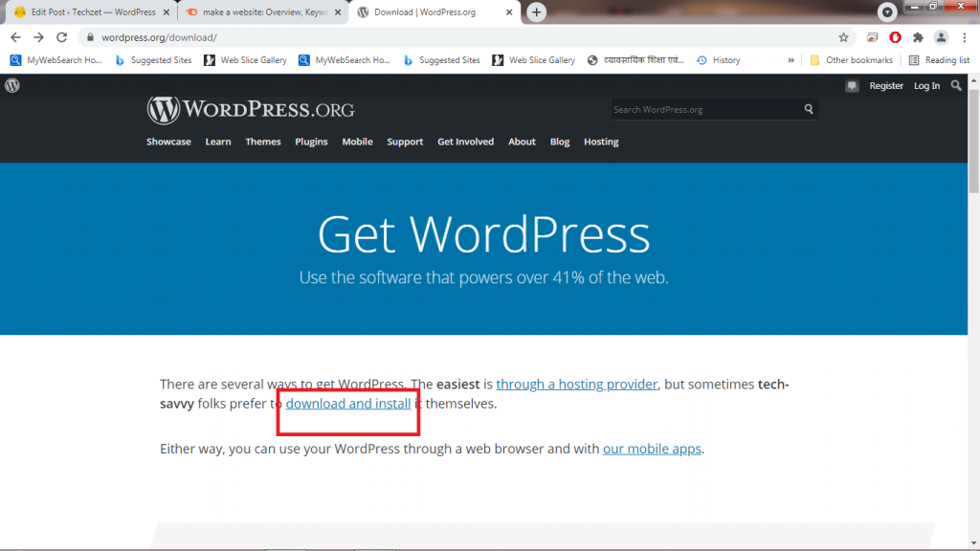Reload the page with the refresh icon
The height and width of the screenshot is (551, 980).
pos(62,37)
